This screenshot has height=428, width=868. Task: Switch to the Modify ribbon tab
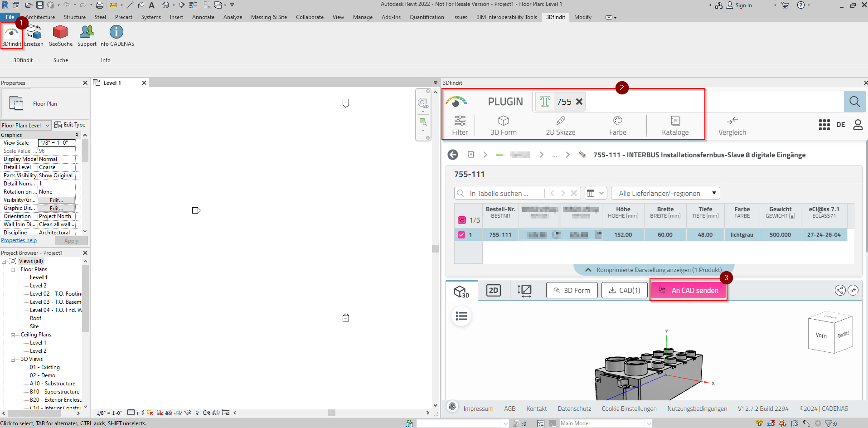coord(582,17)
